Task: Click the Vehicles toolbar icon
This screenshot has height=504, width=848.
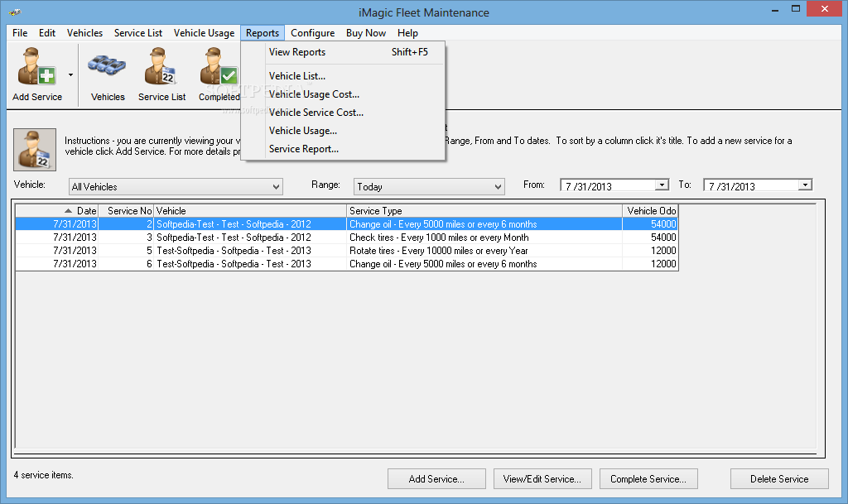Action: coord(108,74)
